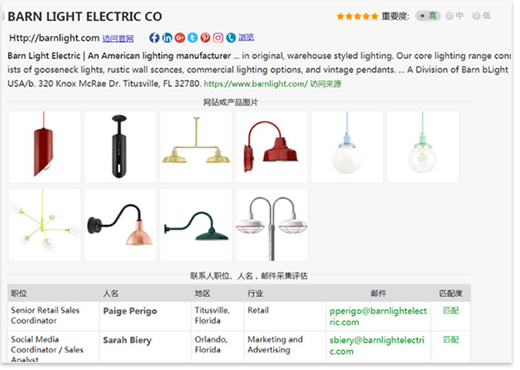This screenshot has width=520, height=370.
Task: Open the dark green gooseneck light thumbnail
Action: 196,225
